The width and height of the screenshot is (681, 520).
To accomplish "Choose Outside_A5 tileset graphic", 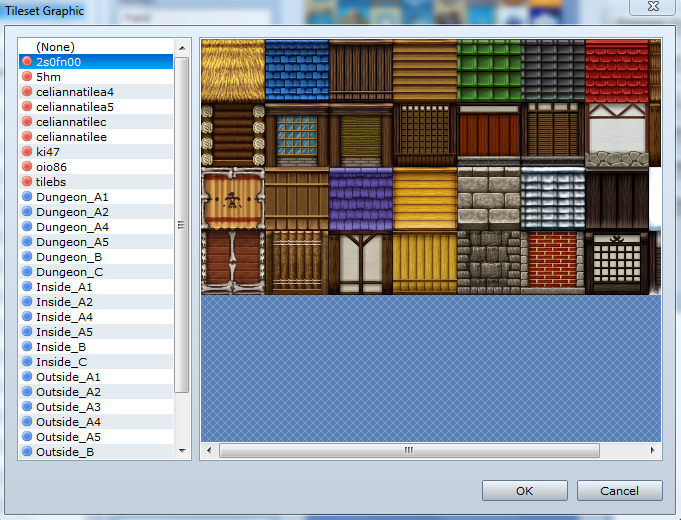I will point(96,437).
